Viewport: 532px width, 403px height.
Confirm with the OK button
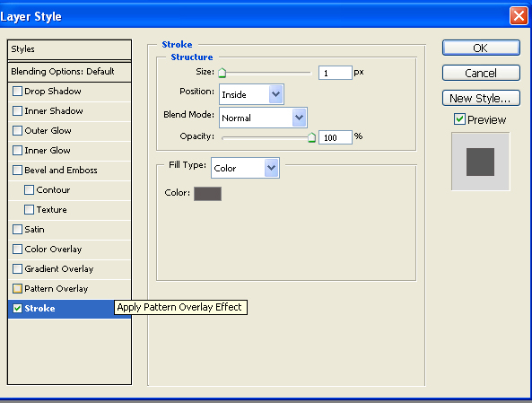click(481, 48)
